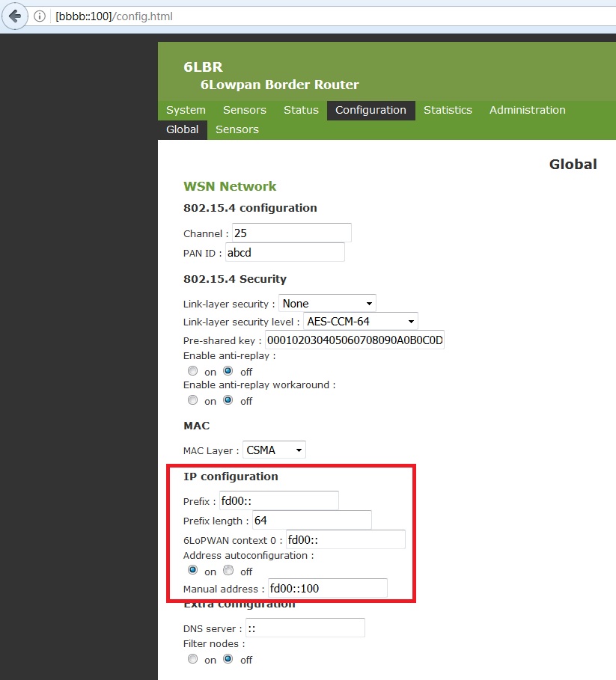616x680 pixels.
Task: Click the 6Lowpan Border Router subtitle
Action: [x=280, y=85]
